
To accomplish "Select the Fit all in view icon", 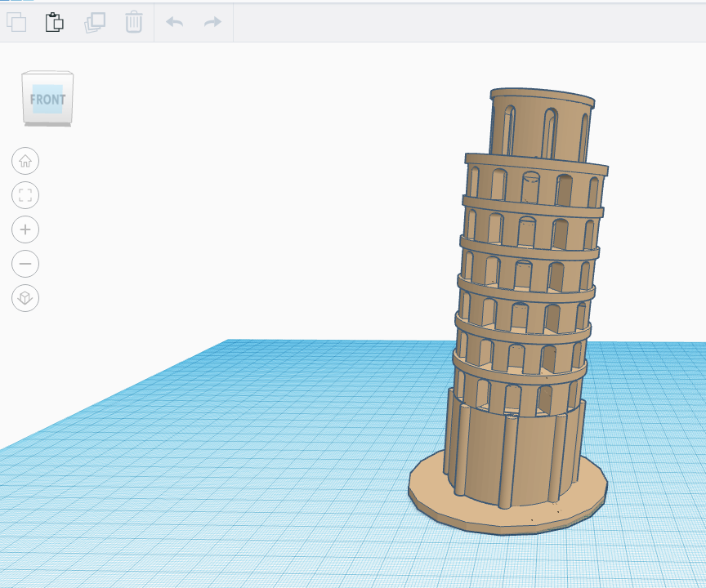I will point(25,195).
